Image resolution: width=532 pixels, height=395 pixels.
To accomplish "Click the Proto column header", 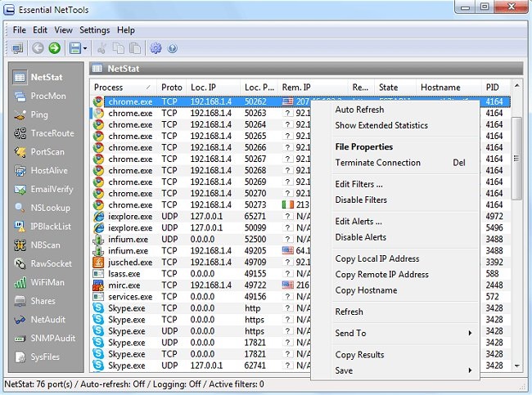I will [172, 88].
